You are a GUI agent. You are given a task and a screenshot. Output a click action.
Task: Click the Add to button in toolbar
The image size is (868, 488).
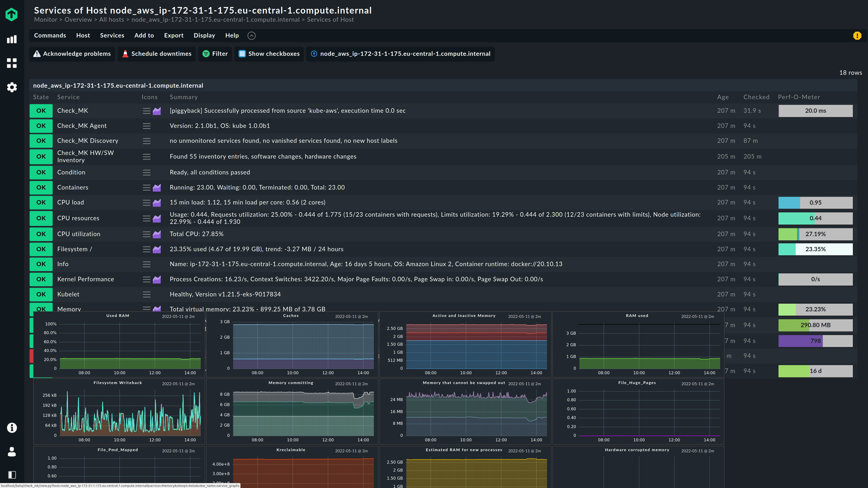click(144, 35)
